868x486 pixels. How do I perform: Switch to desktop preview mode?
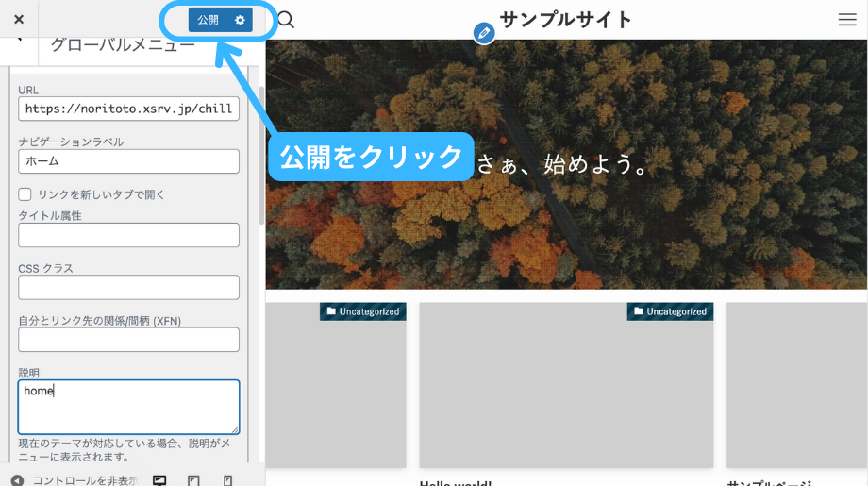(159, 479)
